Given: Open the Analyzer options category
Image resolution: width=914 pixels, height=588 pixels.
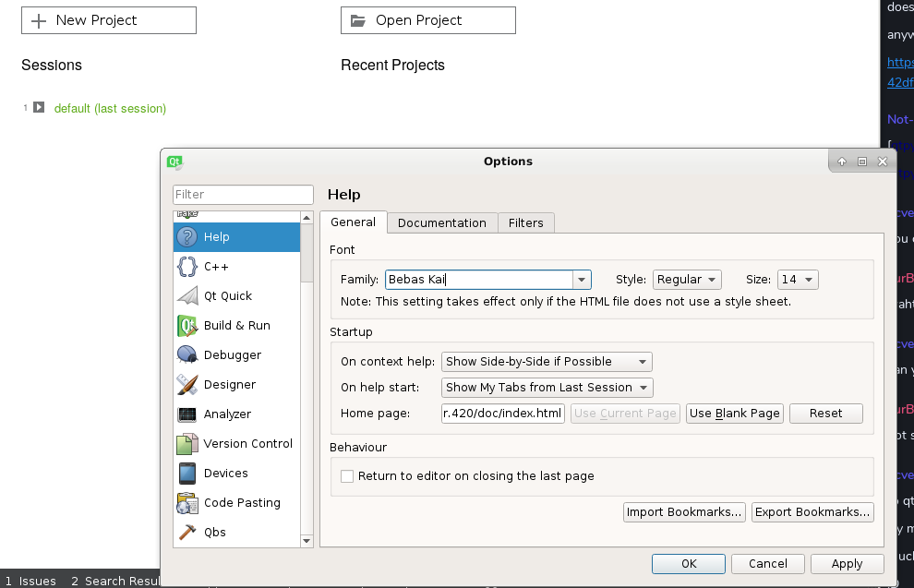Looking at the screenshot, I should point(236,414).
